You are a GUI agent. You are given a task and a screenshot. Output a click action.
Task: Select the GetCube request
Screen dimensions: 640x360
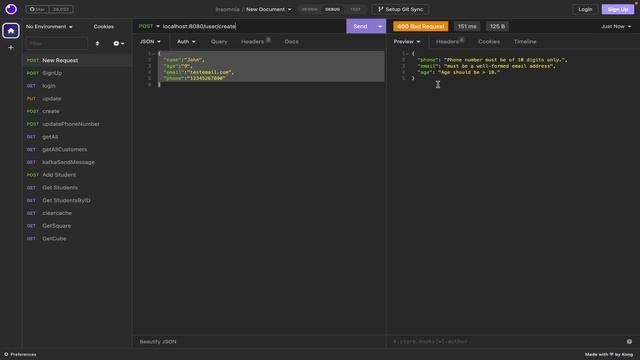(77, 238)
